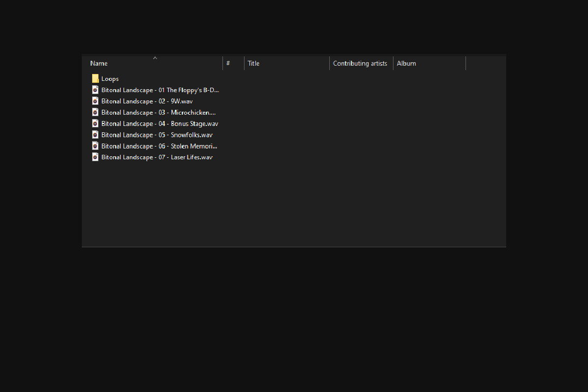Click the 04 - Bonus Stage.wav filename

point(160,123)
